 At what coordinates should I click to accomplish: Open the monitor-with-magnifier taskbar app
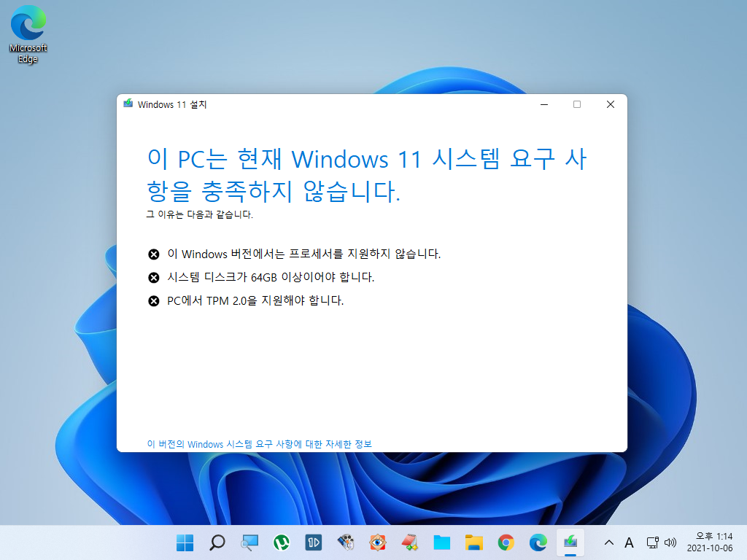point(249,542)
